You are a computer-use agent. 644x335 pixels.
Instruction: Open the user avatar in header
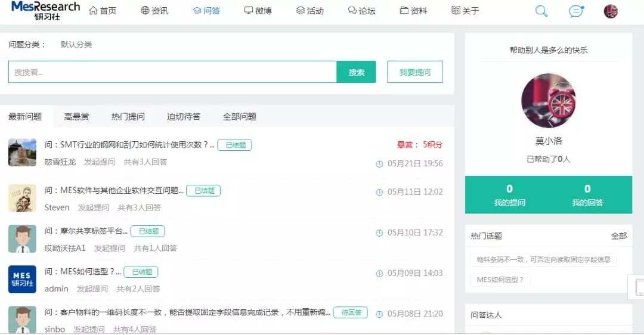tap(611, 11)
